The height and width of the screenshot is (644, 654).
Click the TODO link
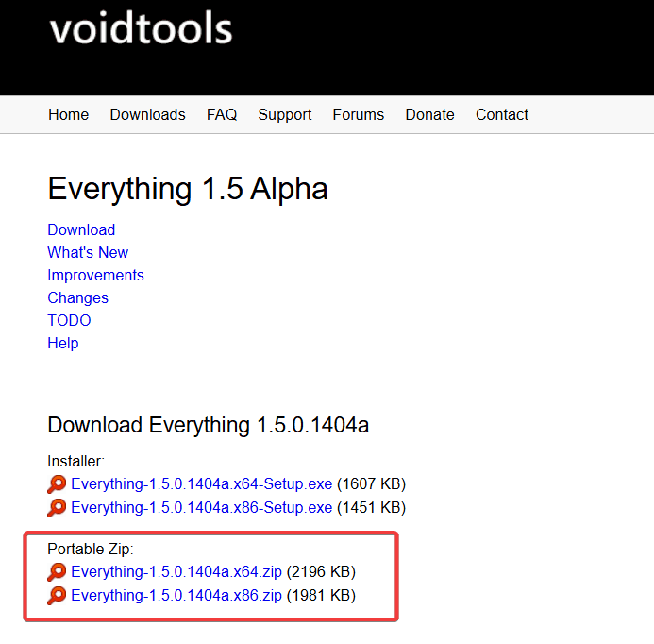coord(69,320)
